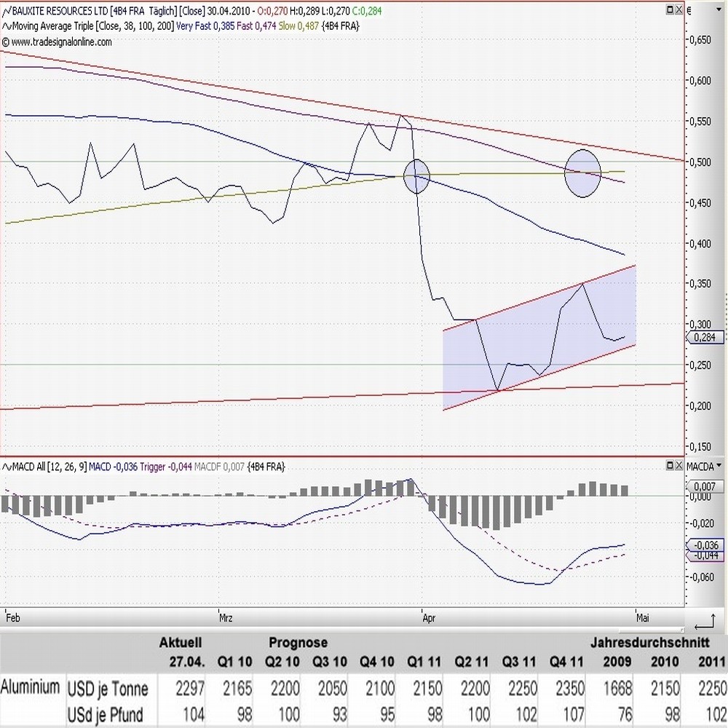The image size is (728, 728).
Task: Open the dropdown arrow next to the euro symbol
Action: pyautogui.click(x=719, y=9)
